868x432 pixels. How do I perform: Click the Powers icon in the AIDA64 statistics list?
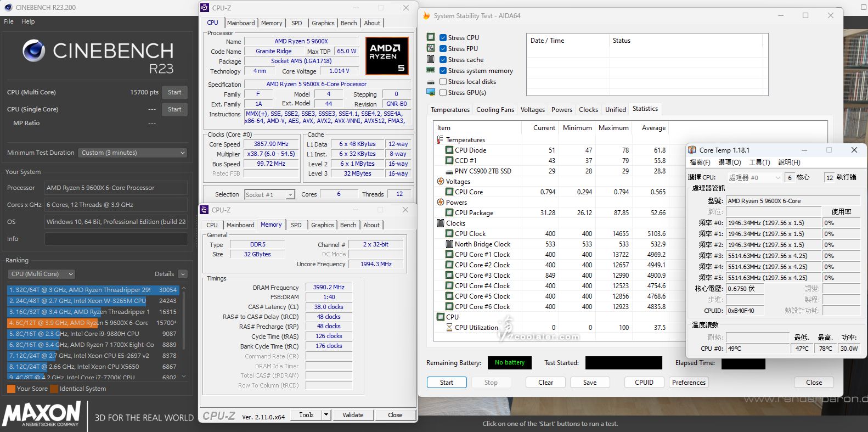(440, 202)
